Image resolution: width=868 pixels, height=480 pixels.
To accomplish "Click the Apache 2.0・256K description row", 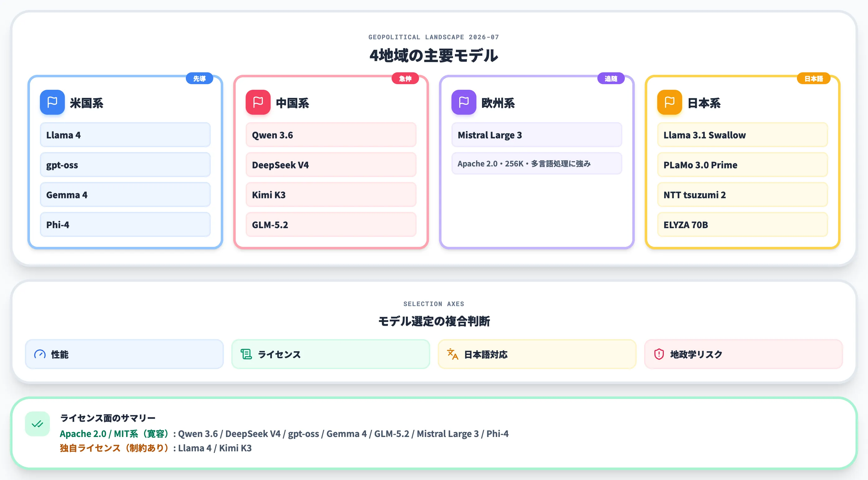I will click(537, 163).
